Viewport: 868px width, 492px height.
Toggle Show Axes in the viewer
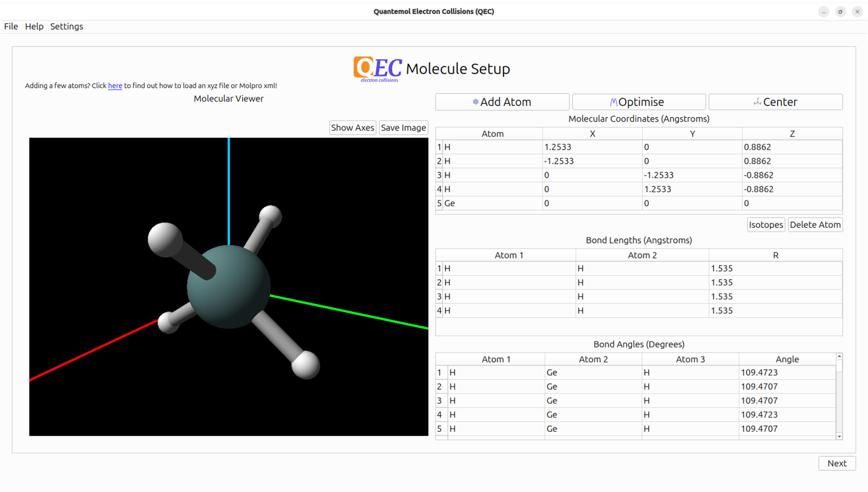(353, 128)
